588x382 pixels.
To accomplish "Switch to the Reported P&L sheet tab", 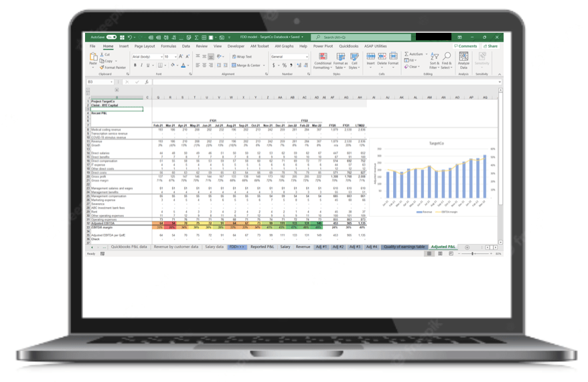I will pos(262,247).
